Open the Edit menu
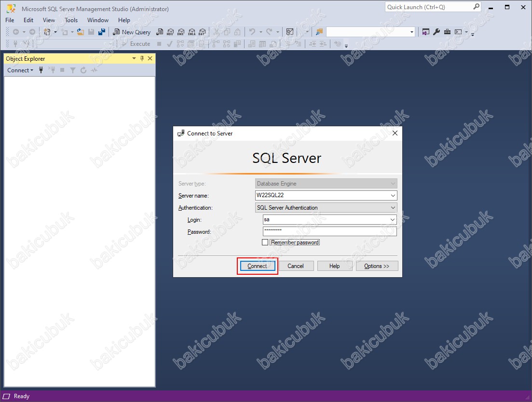 coord(28,20)
